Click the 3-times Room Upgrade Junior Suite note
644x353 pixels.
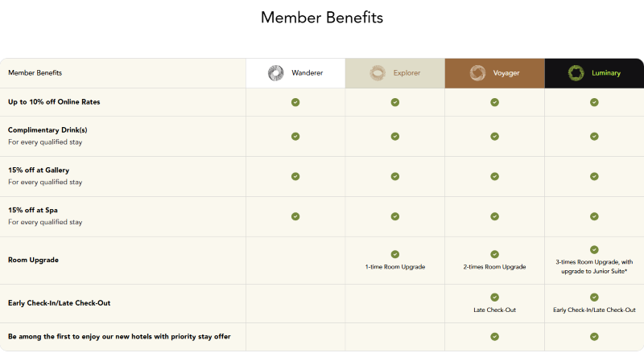tap(594, 266)
